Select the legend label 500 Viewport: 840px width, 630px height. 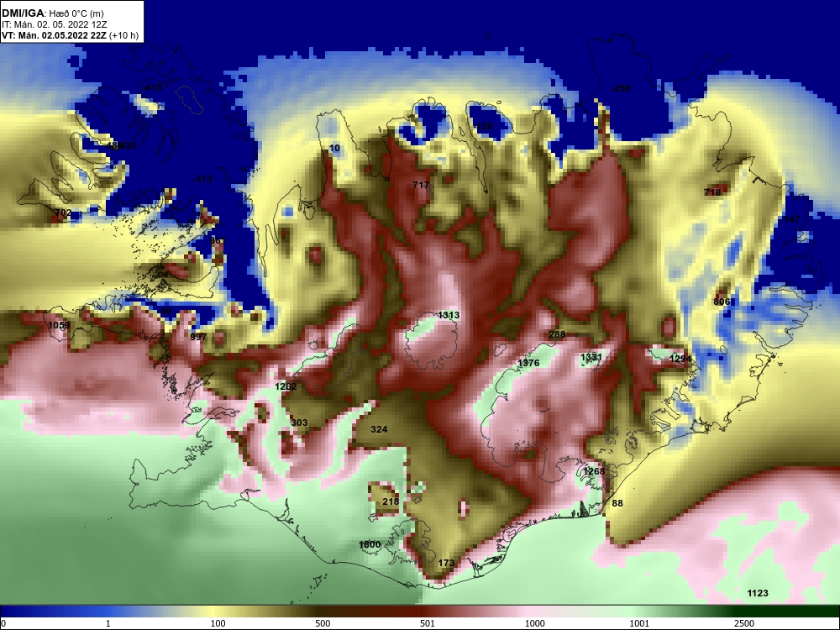(323, 623)
